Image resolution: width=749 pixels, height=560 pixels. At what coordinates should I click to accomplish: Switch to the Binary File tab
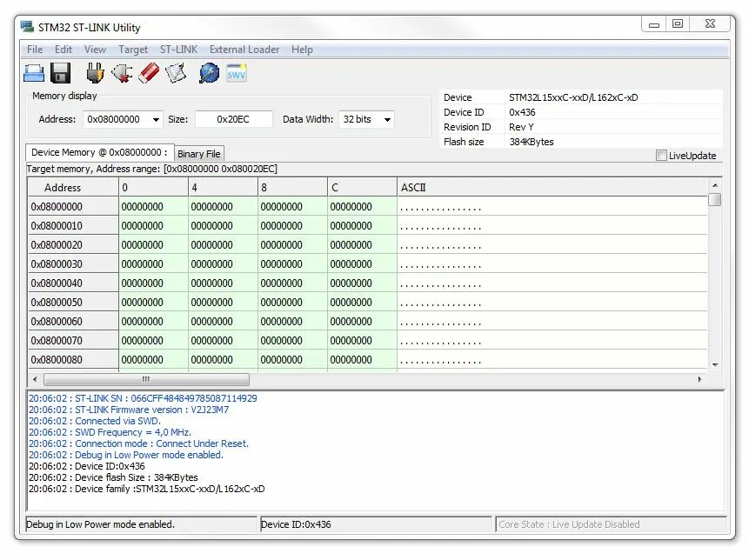(198, 154)
